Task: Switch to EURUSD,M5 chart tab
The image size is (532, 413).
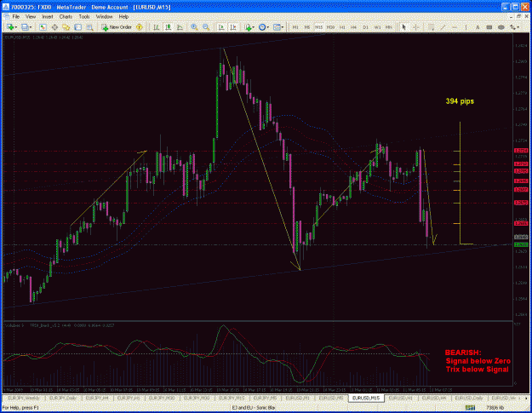Action: 331,398
